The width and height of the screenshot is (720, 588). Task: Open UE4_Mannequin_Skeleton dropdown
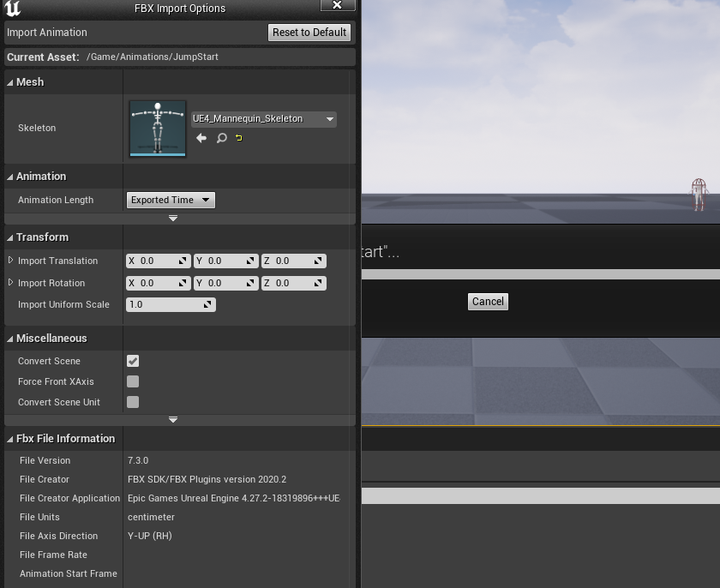(x=264, y=119)
